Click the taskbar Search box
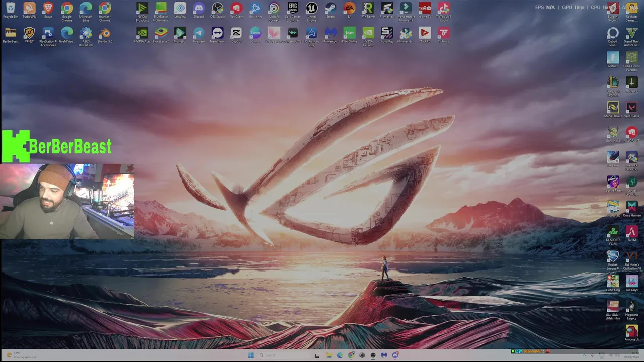The width and height of the screenshot is (644, 362). coord(283,355)
